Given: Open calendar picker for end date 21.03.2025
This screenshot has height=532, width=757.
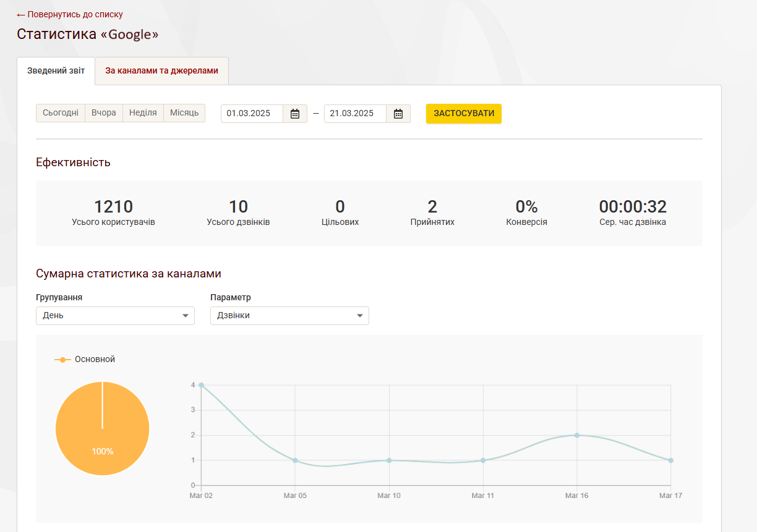Looking at the screenshot, I should point(398,114).
